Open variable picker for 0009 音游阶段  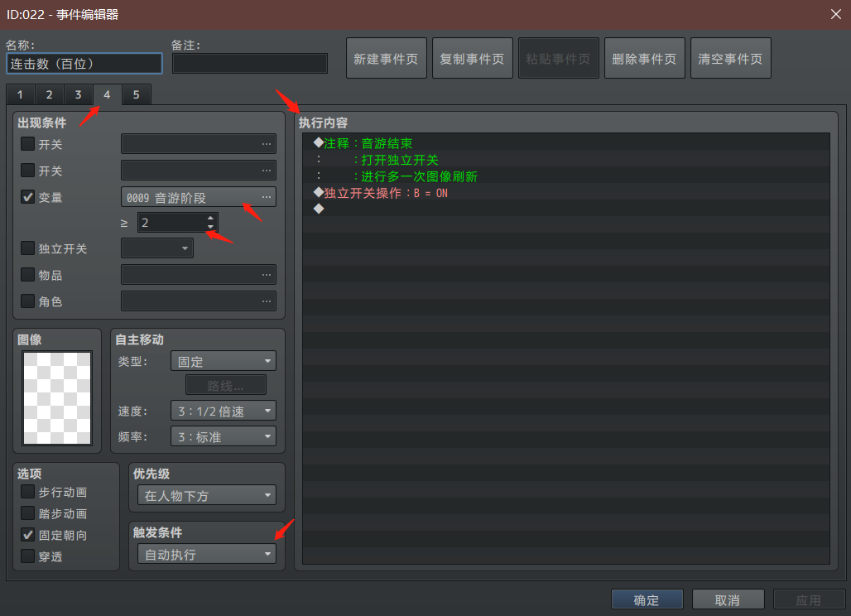point(266,197)
